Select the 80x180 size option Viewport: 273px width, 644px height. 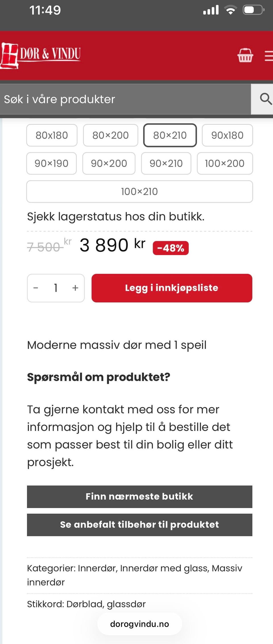coord(52,135)
